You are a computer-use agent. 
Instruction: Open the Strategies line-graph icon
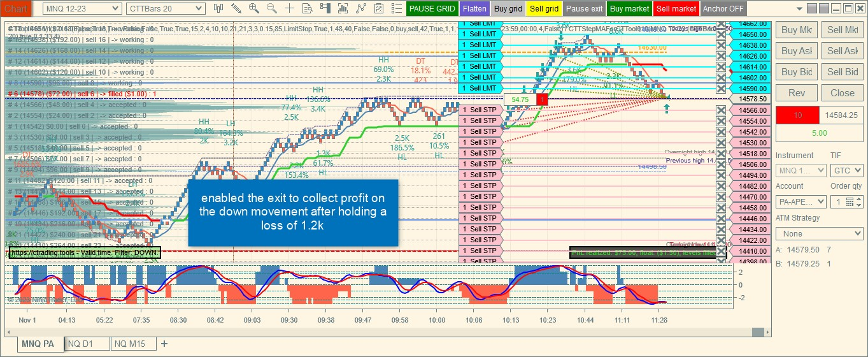[x=361, y=8]
